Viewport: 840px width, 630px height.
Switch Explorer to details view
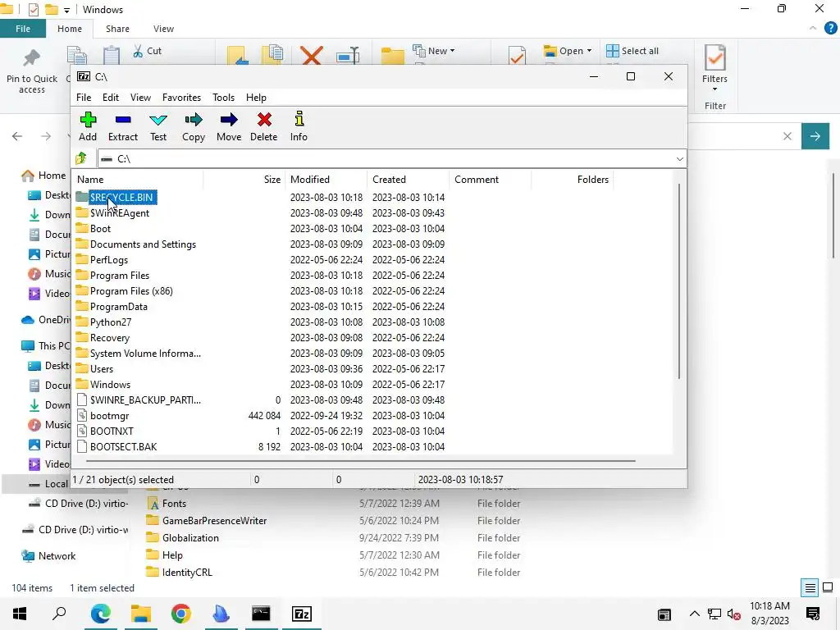[x=810, y=587]
